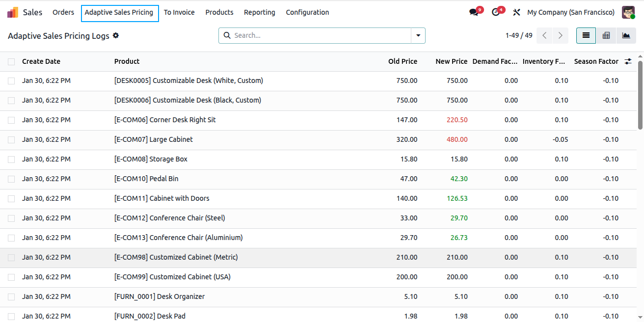Select the Cabinet with Doors row checkbox
The image size is (644, 322).
(11, 199)
